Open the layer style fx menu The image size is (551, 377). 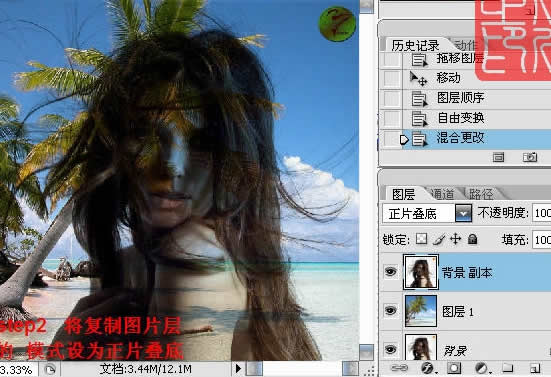[x=428, y=368]
